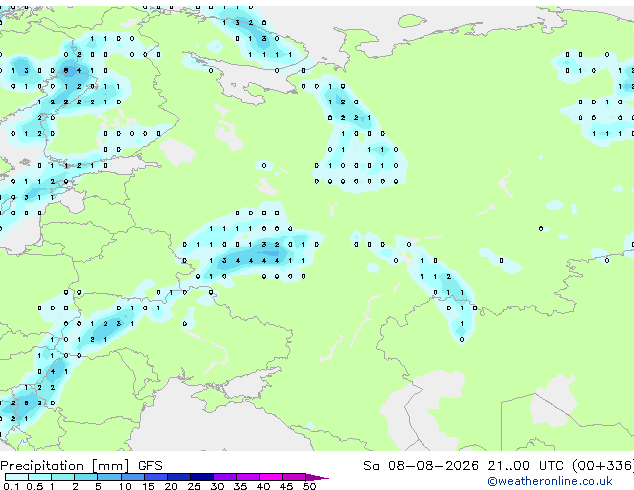
Task: Click the '40' legend scale label
Action: (264, 486)
